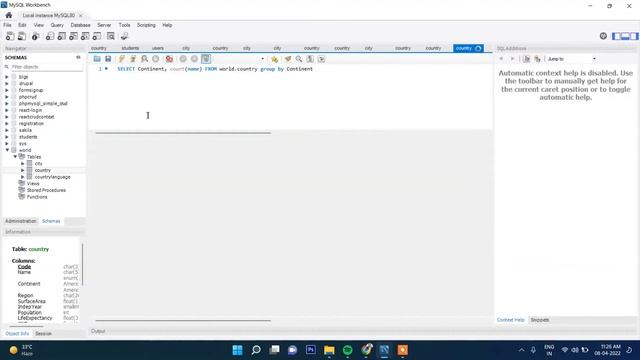640x360 pixels.
Task: Expand the drupal schema
Action: point(7,83)
